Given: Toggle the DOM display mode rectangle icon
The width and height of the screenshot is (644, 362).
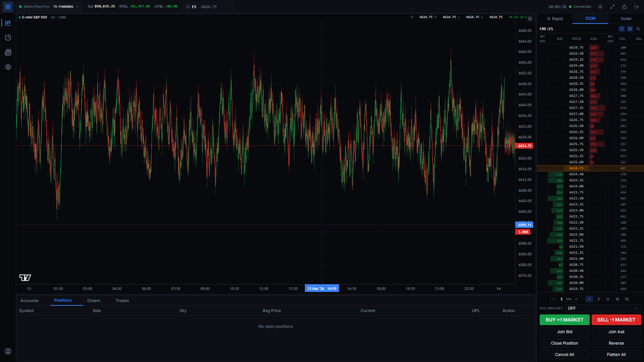Looking at the screenshot, I should (x=630, y=29).
